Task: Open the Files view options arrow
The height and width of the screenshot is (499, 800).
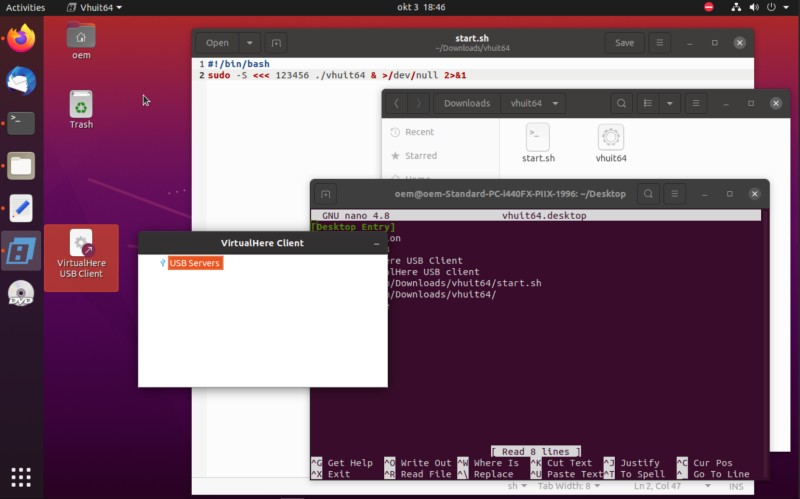Action: (669, 103)
